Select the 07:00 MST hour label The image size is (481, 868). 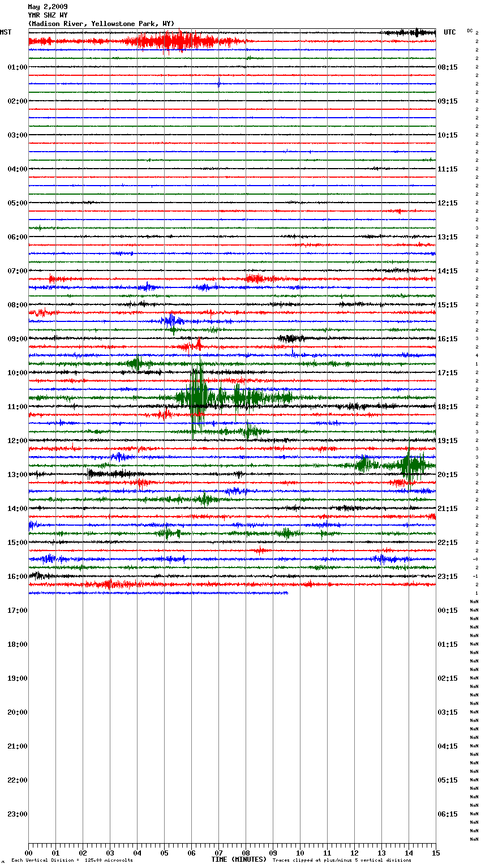18,271
